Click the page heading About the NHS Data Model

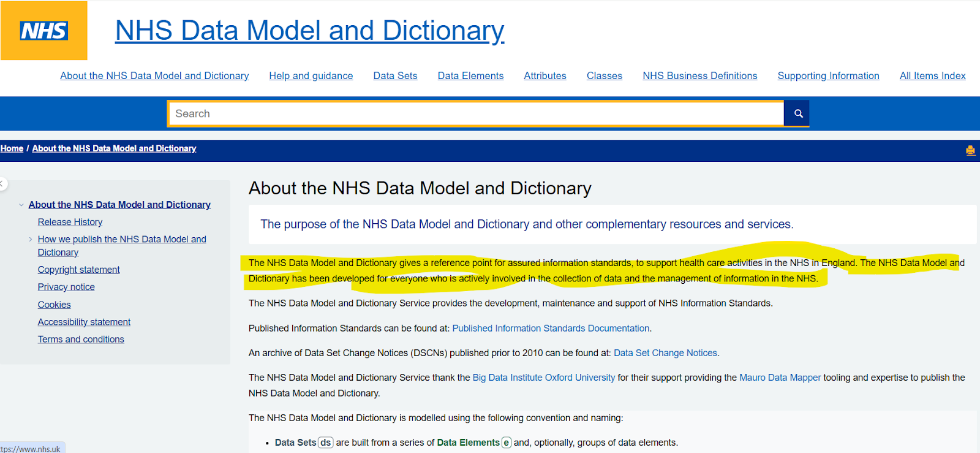point(420,188)
